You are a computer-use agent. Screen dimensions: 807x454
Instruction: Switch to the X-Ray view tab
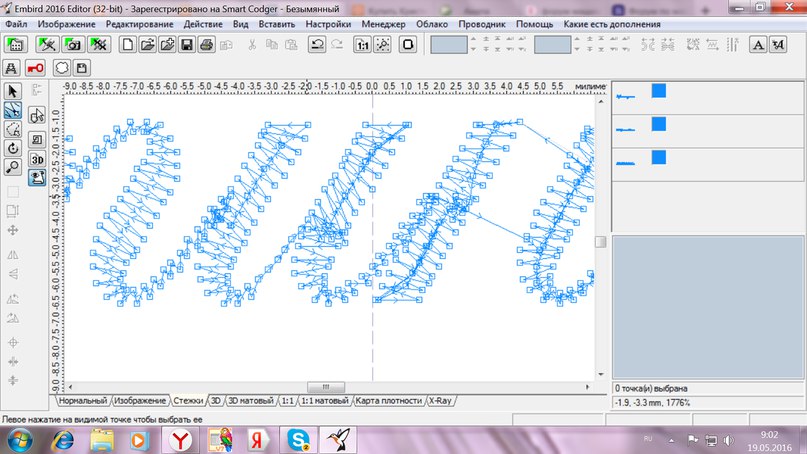[440, 401]
